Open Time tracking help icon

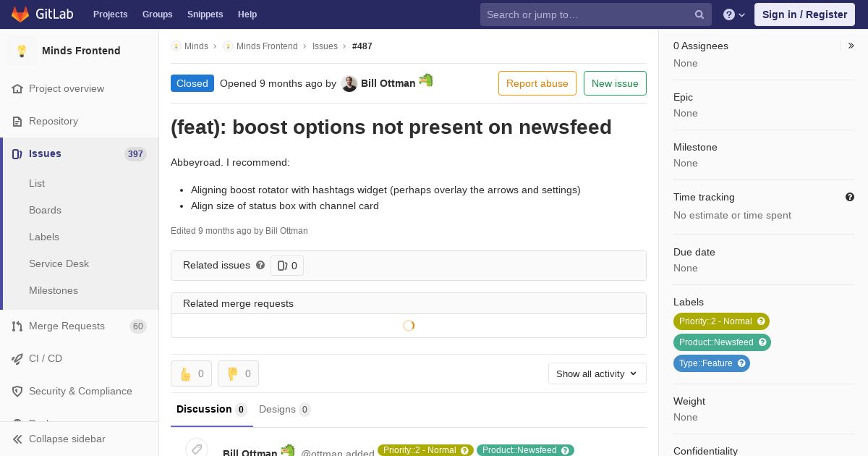click(x=850, y=197)
